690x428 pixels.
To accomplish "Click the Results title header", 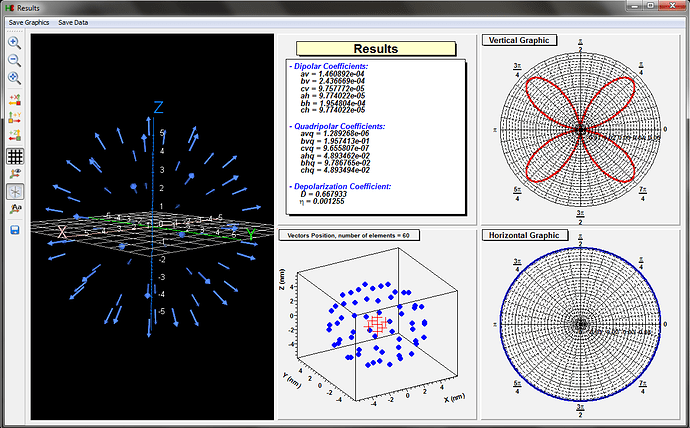I will pyautogui.click(x=375, y=49).
